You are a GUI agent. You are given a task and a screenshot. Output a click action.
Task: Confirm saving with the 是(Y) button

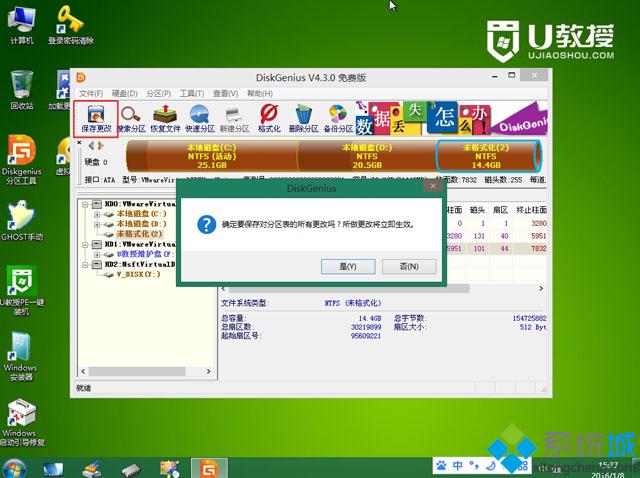point(348,267)
